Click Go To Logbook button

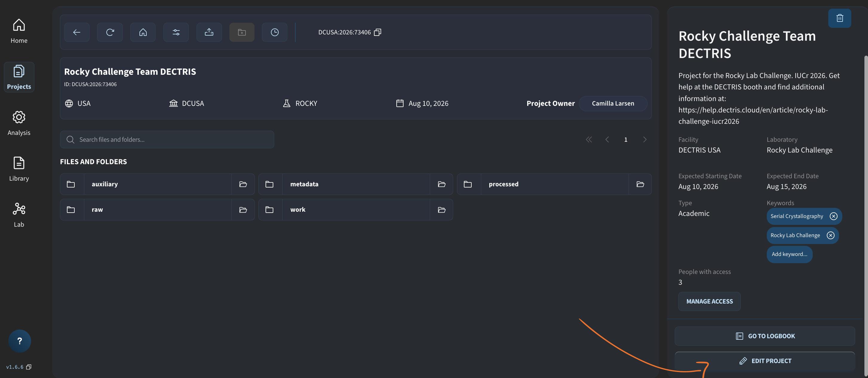(765, 336)
